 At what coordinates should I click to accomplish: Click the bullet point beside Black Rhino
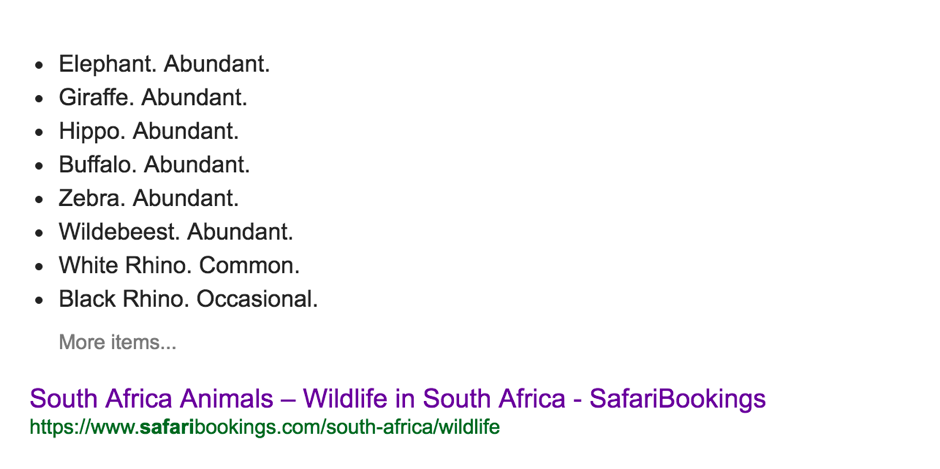coord(40,300)
